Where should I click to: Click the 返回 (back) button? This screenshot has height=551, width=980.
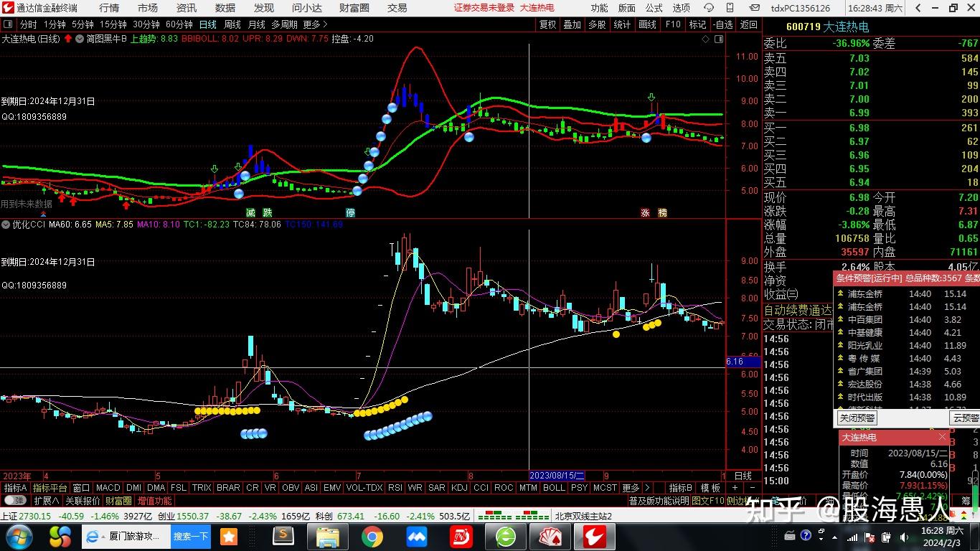[x=748, y=24]
